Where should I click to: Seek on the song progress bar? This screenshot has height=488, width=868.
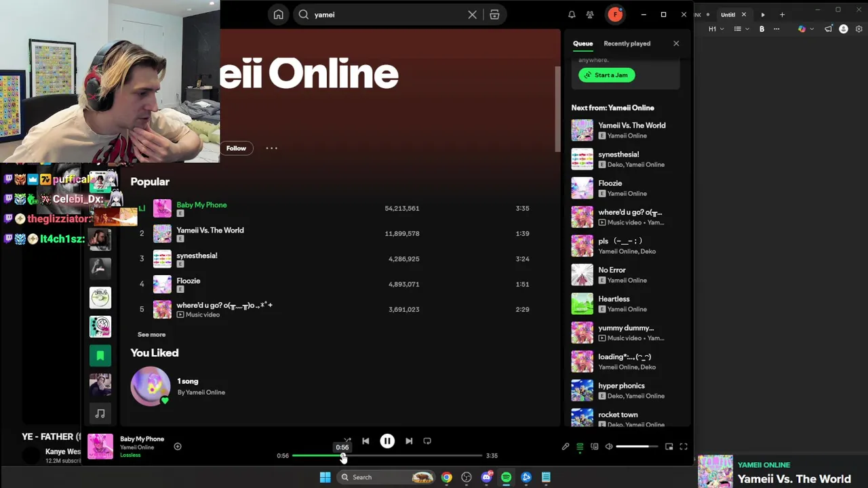pyautogui.click(x=387, y=455)
